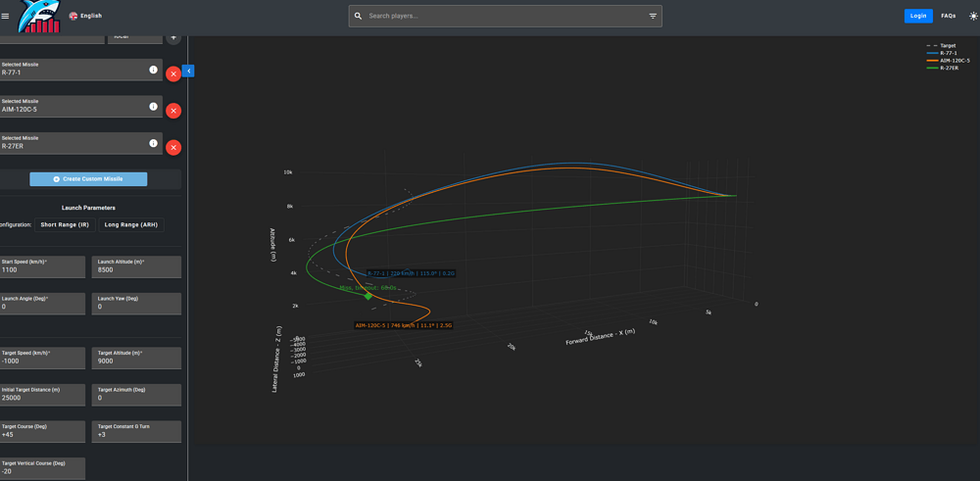The height and width of the screenshot is (481, 980).
Task: Open search filter options icon
Action: (x=653, y=16)
